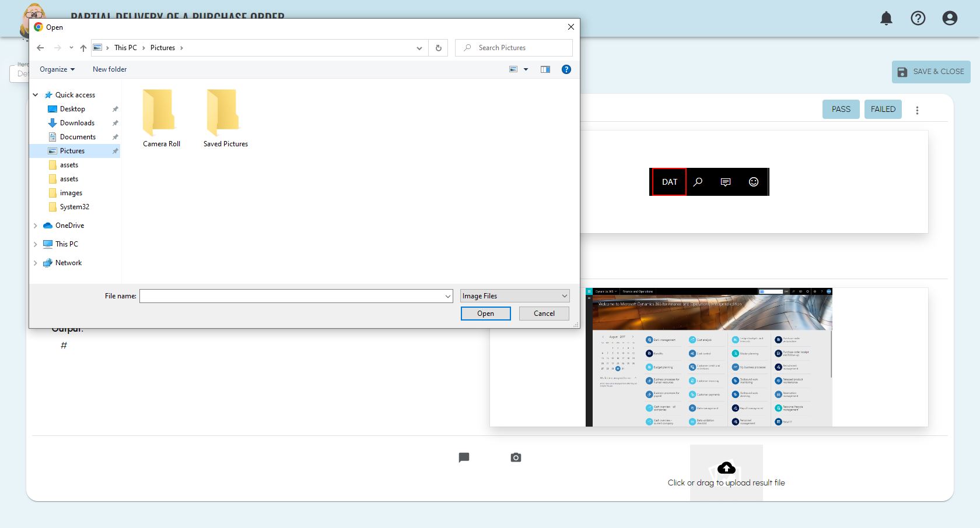Viewport: 980px width, 528px height.
Task: Mark the step as PASS
Action: coord(841,109)
